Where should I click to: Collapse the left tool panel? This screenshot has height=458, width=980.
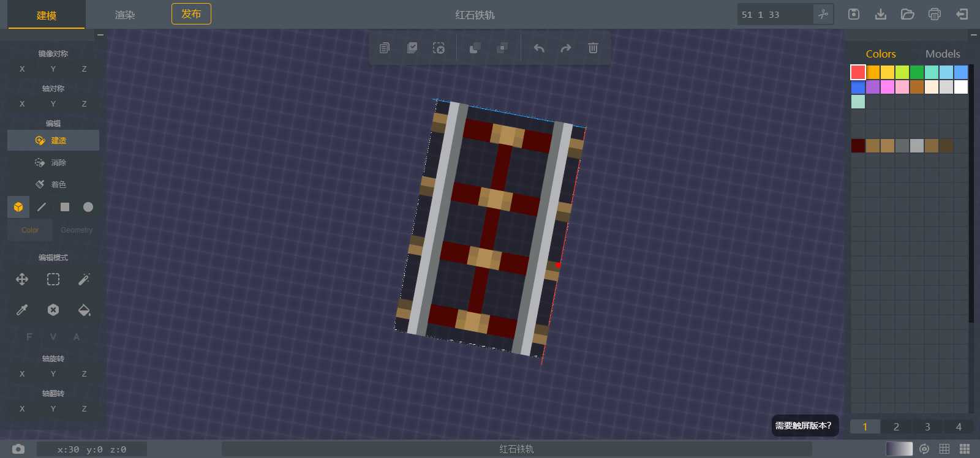(100, 35)
